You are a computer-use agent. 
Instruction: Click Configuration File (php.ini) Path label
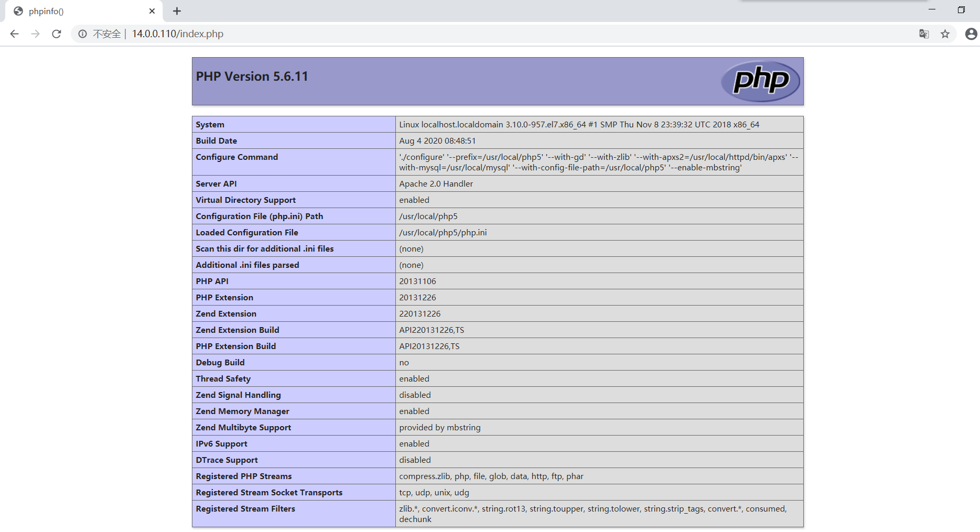[260, 216]
